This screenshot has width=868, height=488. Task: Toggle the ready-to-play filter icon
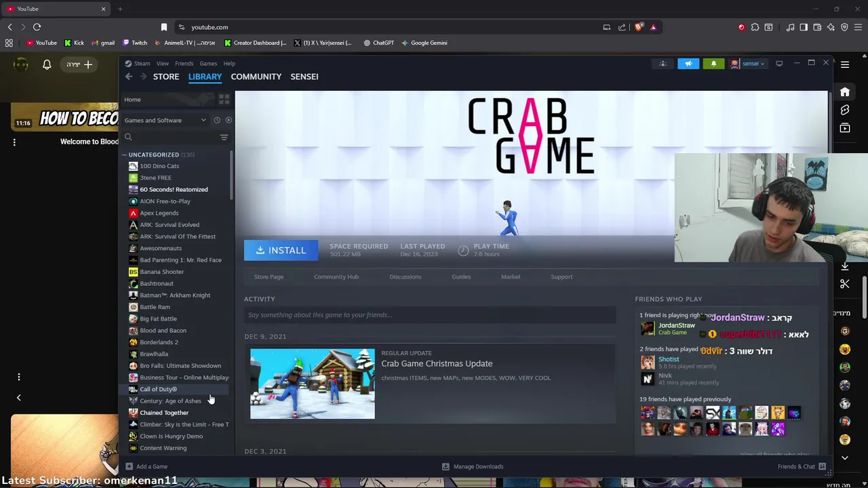[x=229, y=120]
